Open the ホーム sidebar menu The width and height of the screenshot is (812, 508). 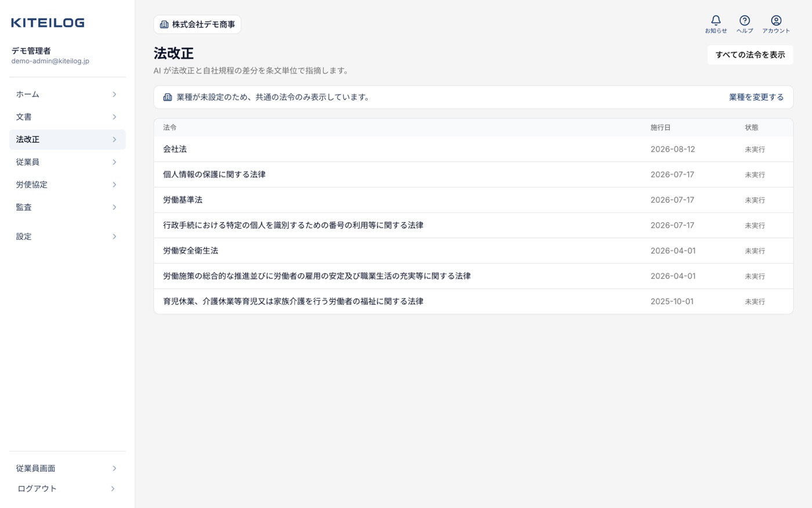67,94
